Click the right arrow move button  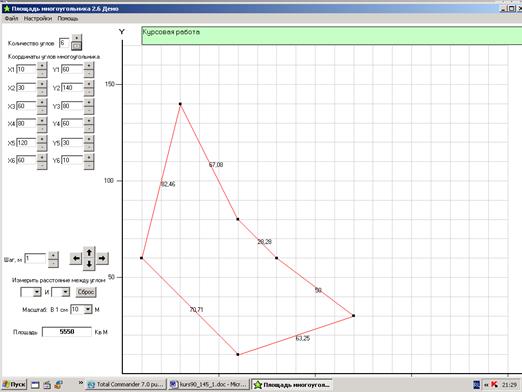(102, 258)
